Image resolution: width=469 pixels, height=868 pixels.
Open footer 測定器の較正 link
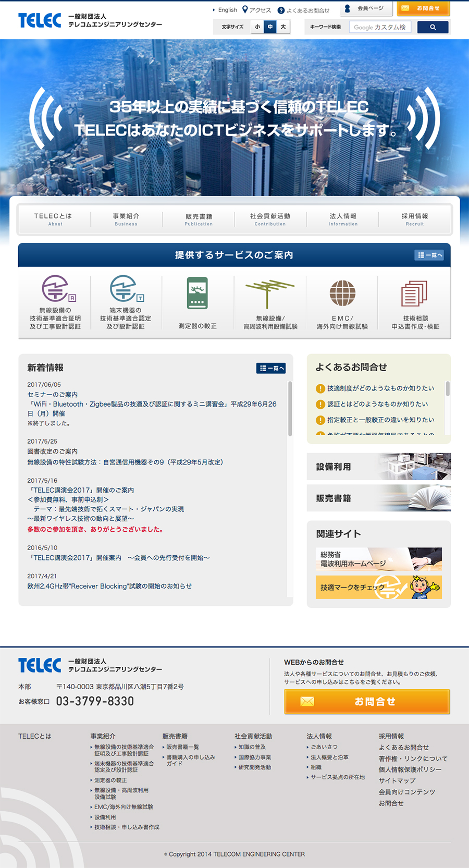point(110,780)
